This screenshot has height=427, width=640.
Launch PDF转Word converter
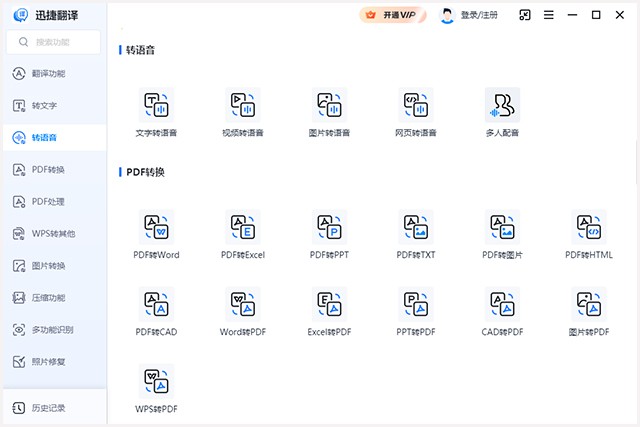coord(156,234)
